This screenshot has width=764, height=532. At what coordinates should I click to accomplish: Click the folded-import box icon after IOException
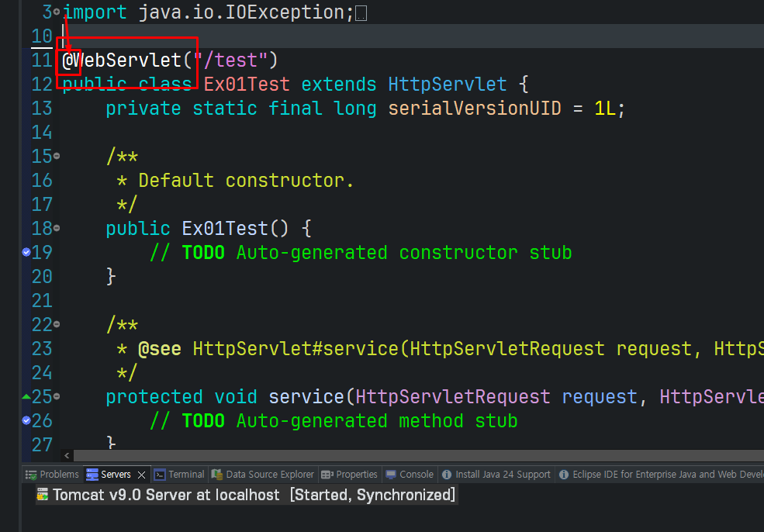point(361,15)
